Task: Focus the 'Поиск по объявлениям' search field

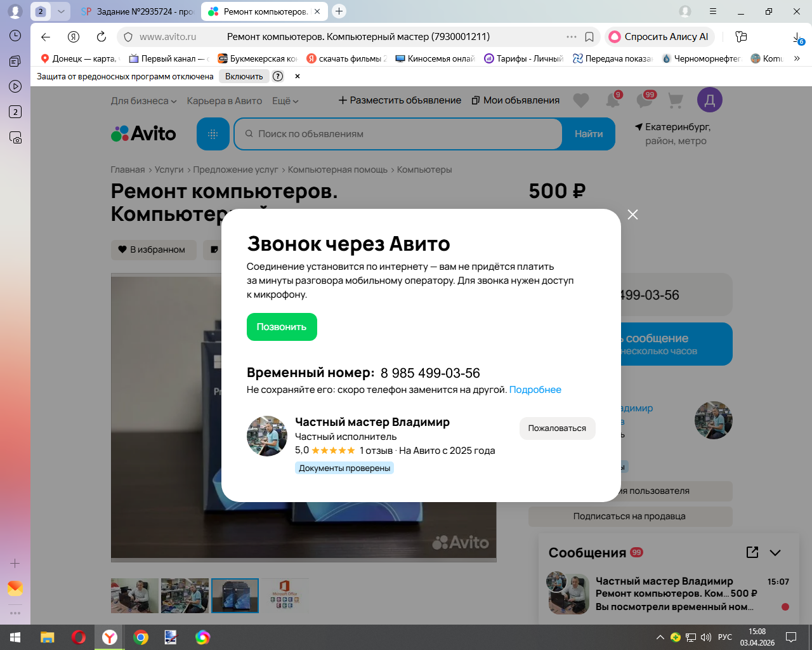Action: coord(398,134)
